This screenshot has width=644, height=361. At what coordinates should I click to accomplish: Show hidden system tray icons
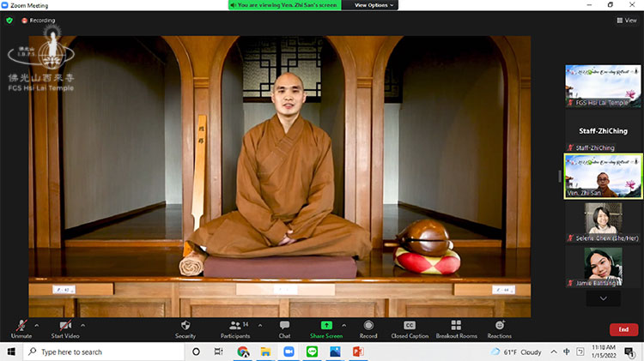[554, 352]
